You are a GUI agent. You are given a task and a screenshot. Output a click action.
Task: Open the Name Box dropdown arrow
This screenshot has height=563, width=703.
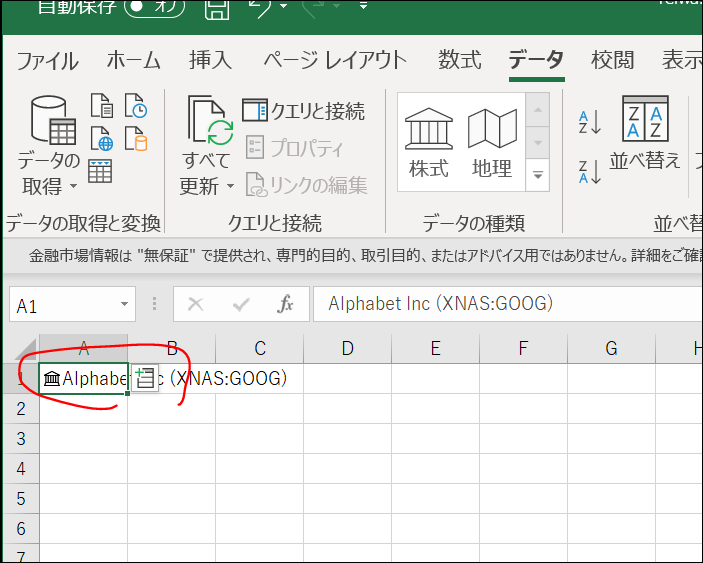[124, 304]
